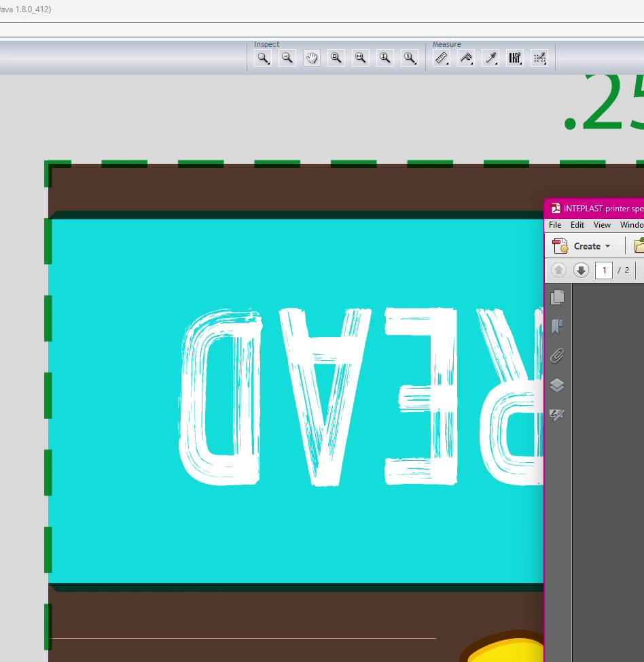Click the page number input field
Screen dimensions: 644x662
click(604, 271)
